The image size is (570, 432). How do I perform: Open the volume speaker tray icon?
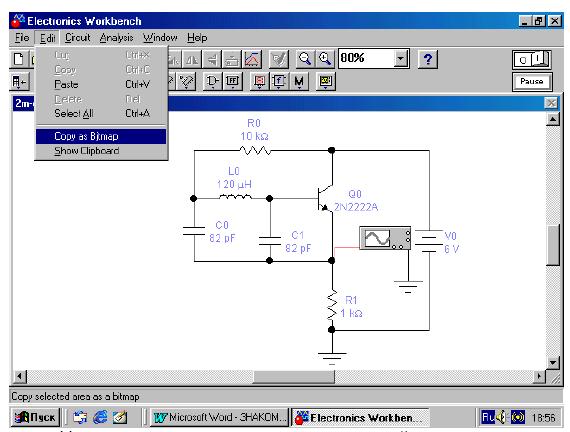pyautogui.click(x=501, y=417)
